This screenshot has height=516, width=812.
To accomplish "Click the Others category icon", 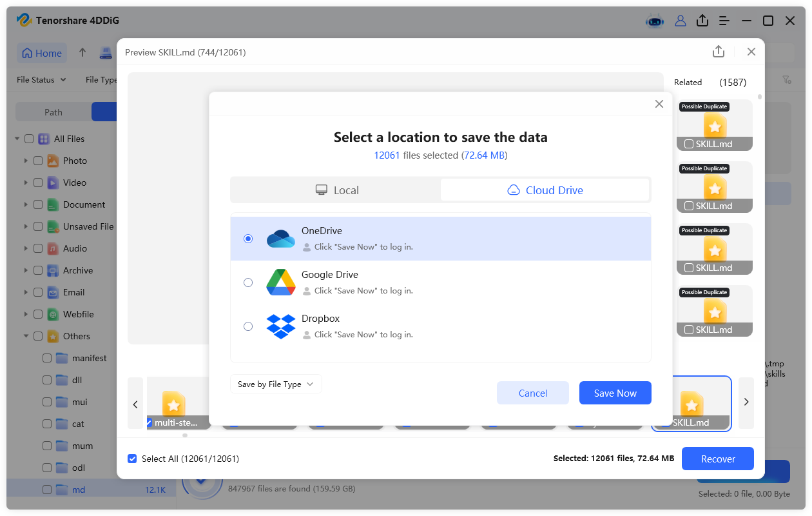I will (53, 336).
